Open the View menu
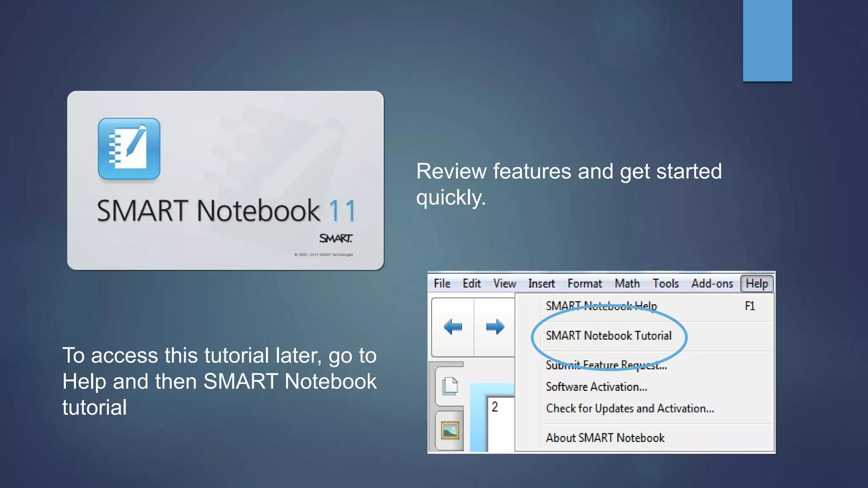The height and width of the screenshot is (488, 868). [504, 283]
